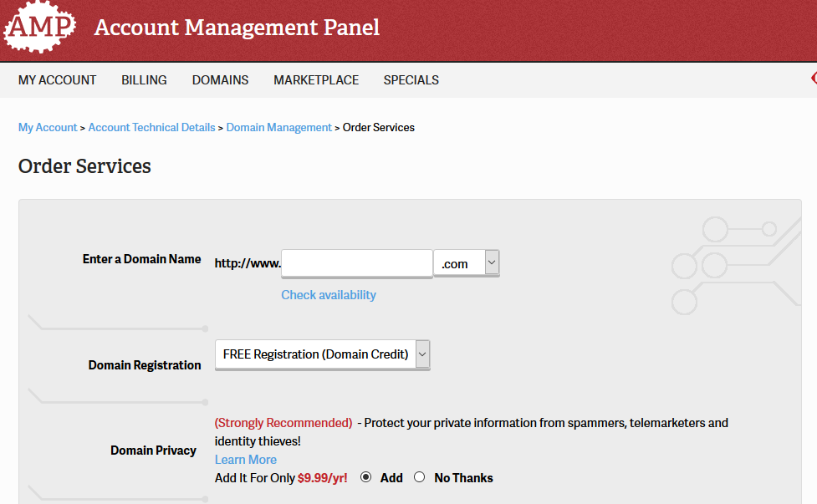Go to Domain Management breadcrumb link
Image resolution: width=817 pixels, height=504 pixels.
click(278, 128)
